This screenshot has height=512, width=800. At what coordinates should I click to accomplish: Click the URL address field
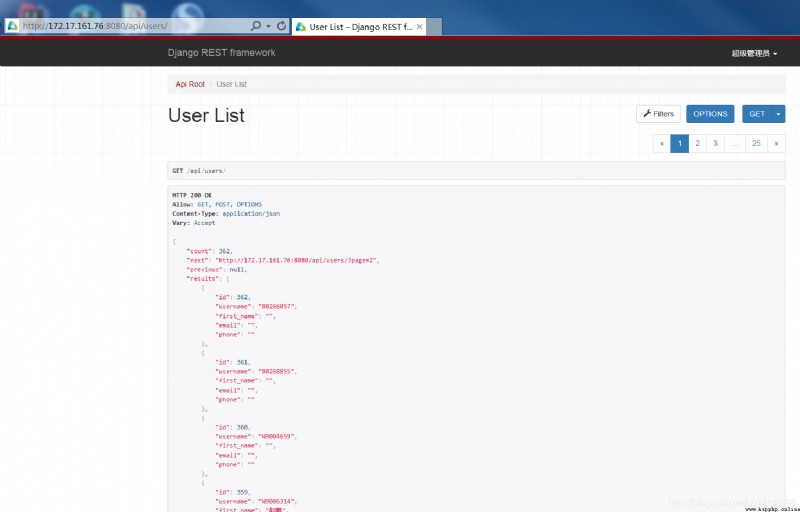pos(134,25)
